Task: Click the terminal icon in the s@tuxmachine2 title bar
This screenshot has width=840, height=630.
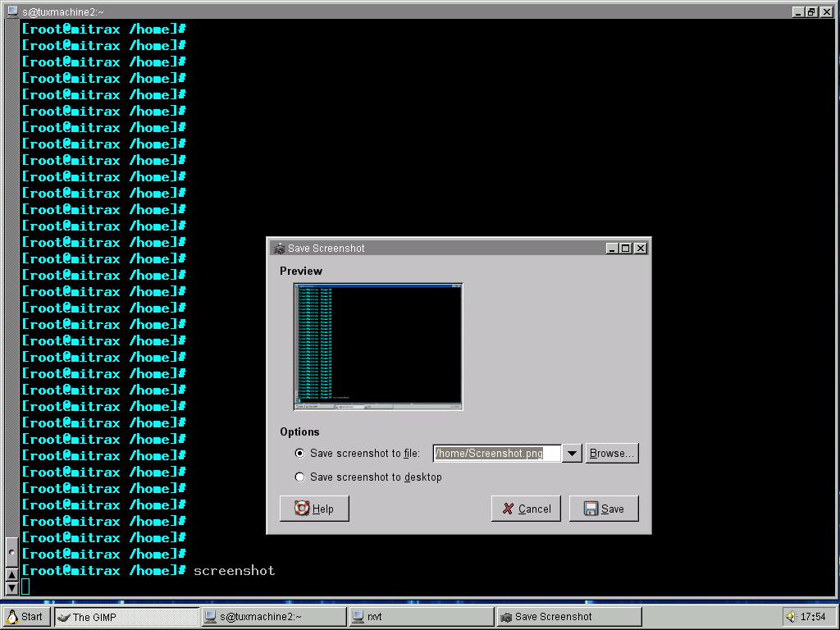Action: (12, 11)
